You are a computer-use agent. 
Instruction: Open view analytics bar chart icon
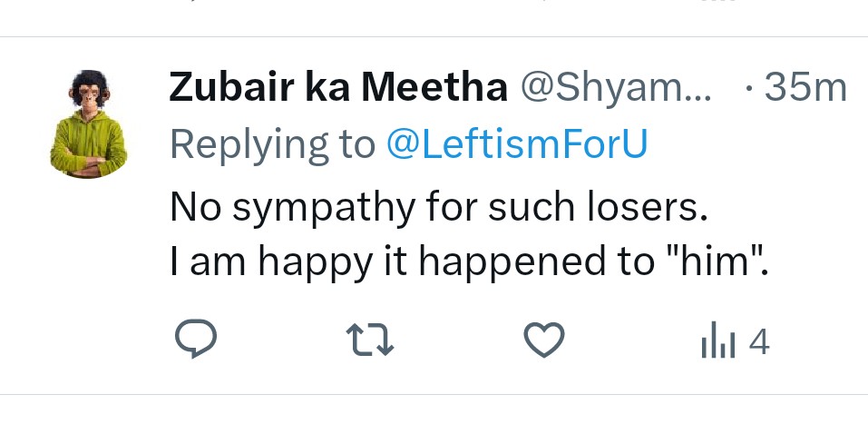click(716, 343)
